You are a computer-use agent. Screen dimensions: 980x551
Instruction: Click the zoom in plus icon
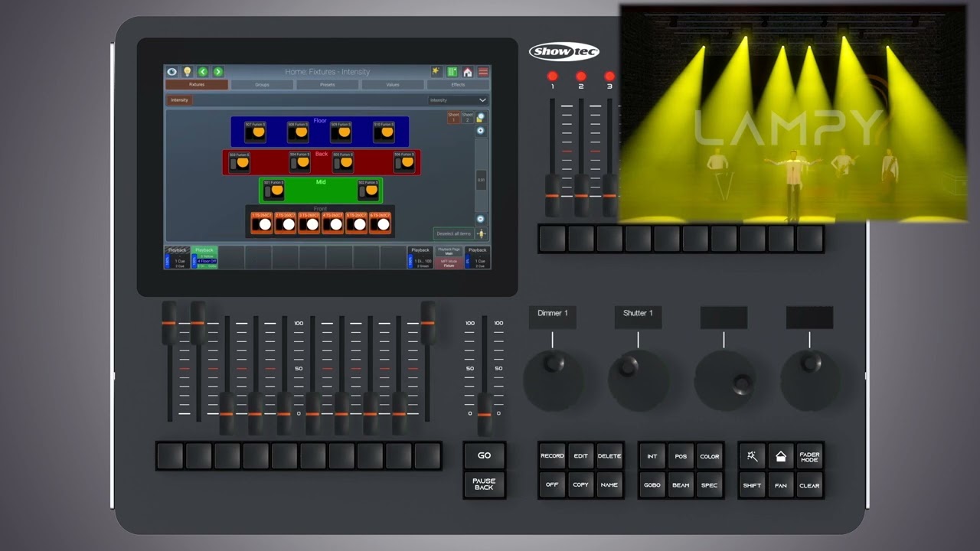click(481, 131)
